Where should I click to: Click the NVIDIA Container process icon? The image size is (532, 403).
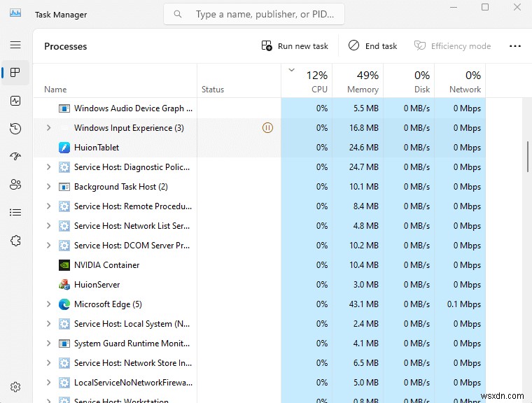pyautogui.click(x=64, y=265)
